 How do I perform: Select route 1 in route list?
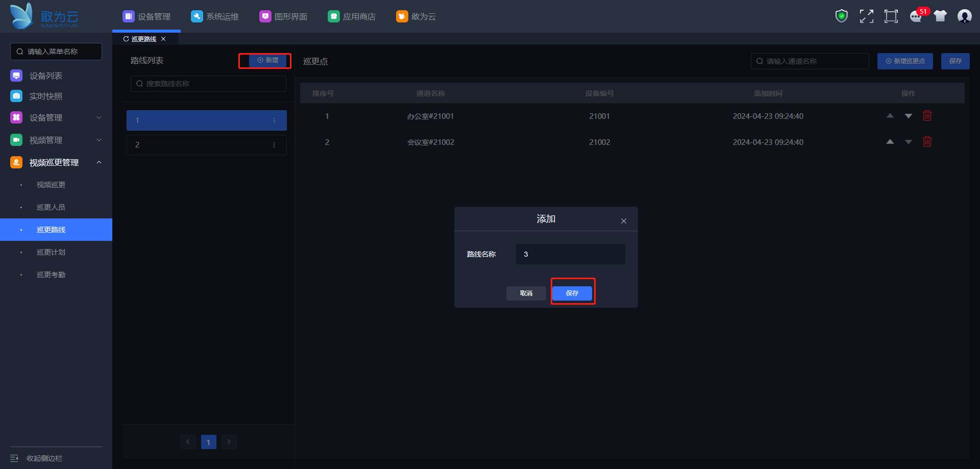(x=207, y=120)
